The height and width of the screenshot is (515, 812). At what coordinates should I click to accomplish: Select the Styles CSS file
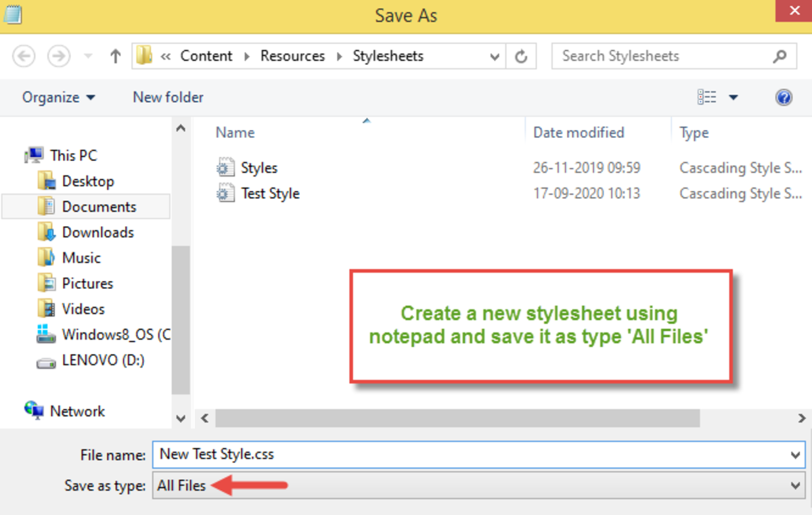(x=258, y=168)
